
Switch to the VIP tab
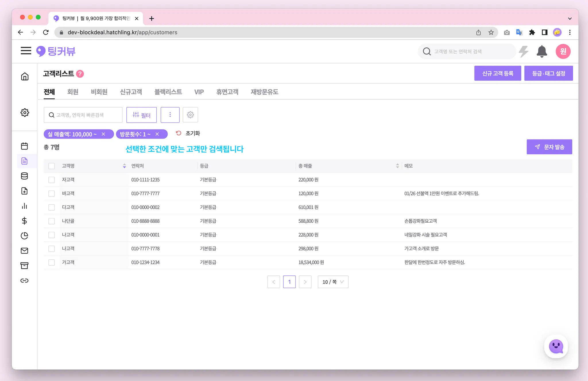click(199, 92)
